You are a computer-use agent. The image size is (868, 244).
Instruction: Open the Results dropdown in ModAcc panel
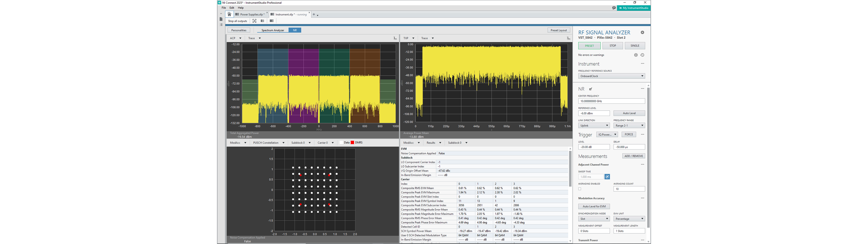434,143
